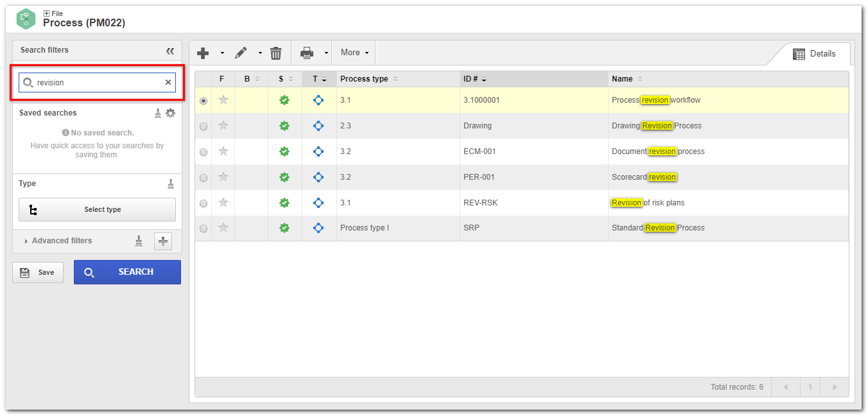
Task: Sort by Name column header
Action: click(728, 79)
